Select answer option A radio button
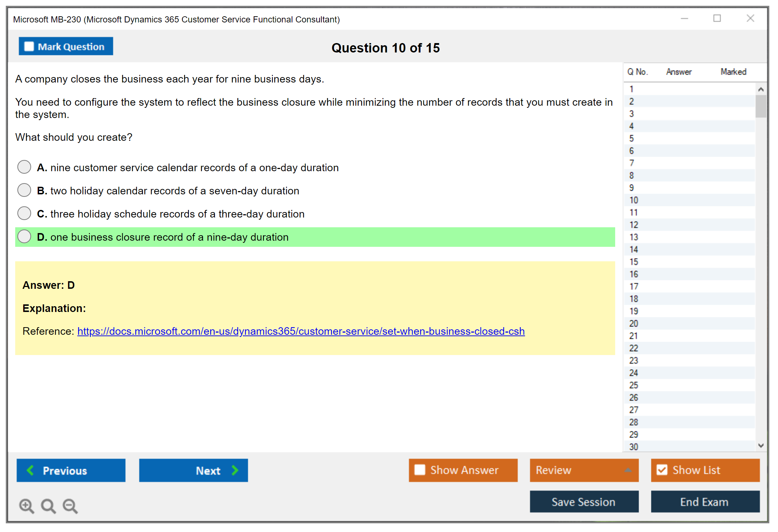Viewport: 778px width, 532px height. tap(24, 167)
